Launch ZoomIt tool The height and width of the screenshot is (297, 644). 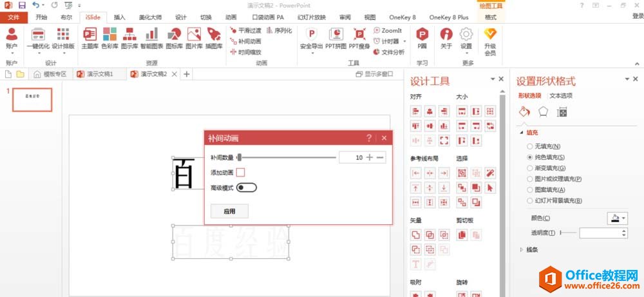[387, 30]
